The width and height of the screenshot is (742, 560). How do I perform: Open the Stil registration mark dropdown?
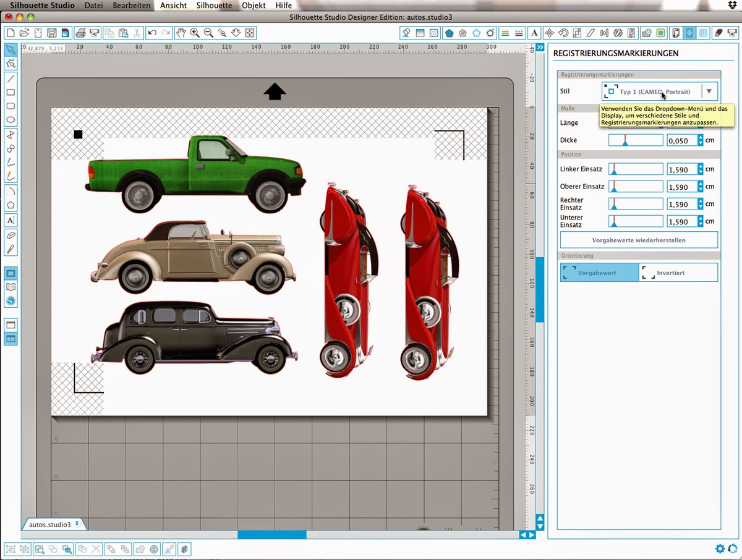click(x=709, y=91)
